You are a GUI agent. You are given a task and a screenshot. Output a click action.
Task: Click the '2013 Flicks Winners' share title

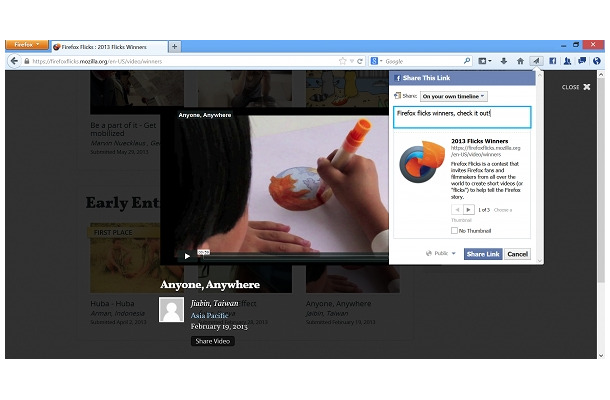[479, 141]
